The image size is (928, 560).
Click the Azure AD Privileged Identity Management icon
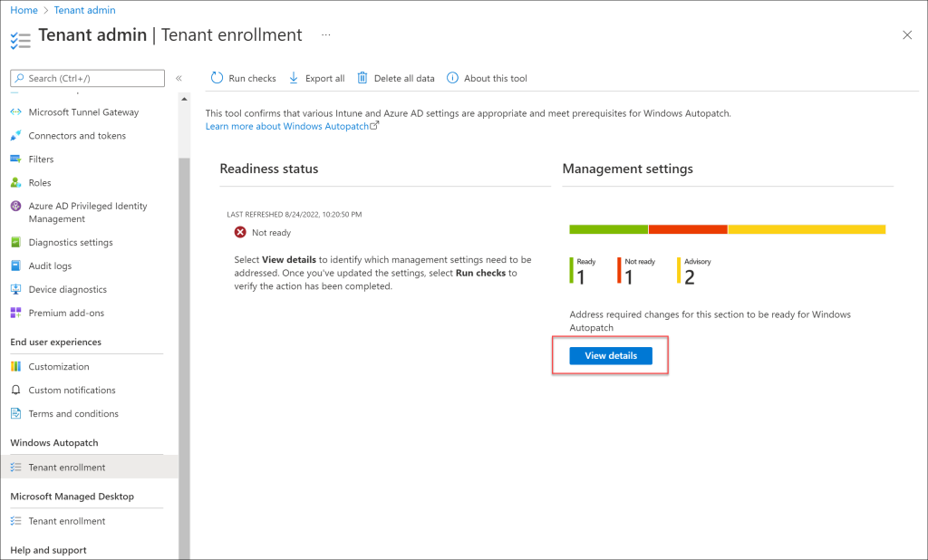click(x=16, y=206)
